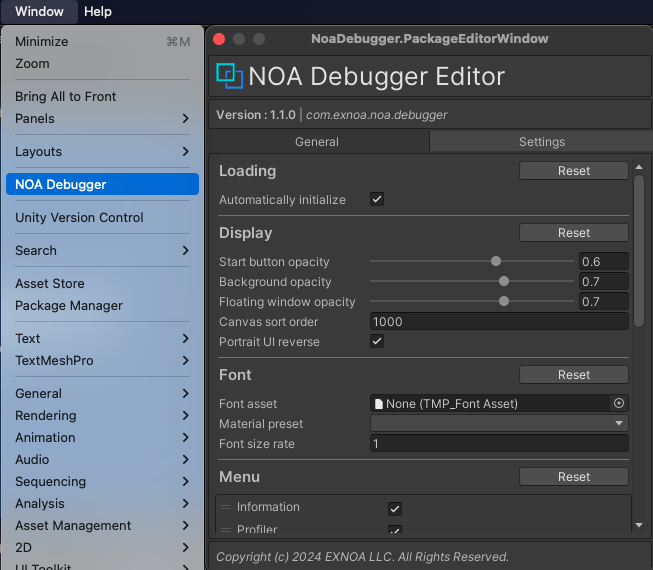Choose Zoom from the Window menu

coord(102,64)
